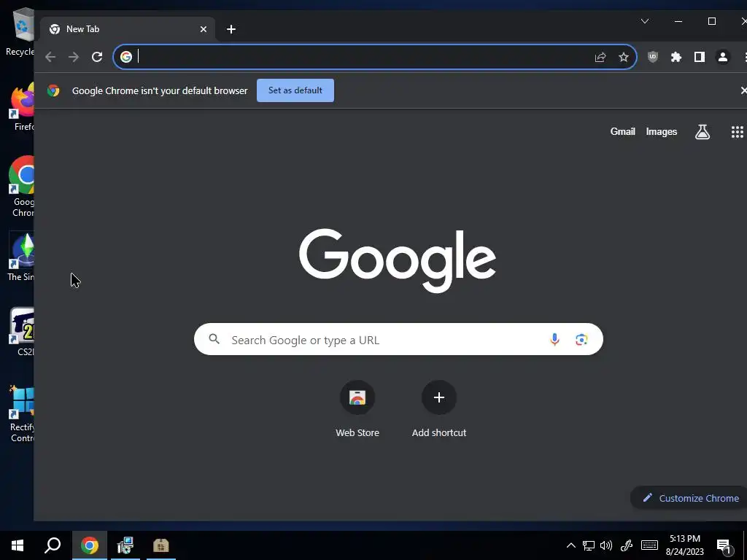Click Chrome icon in taskbar

coord(90,545)
